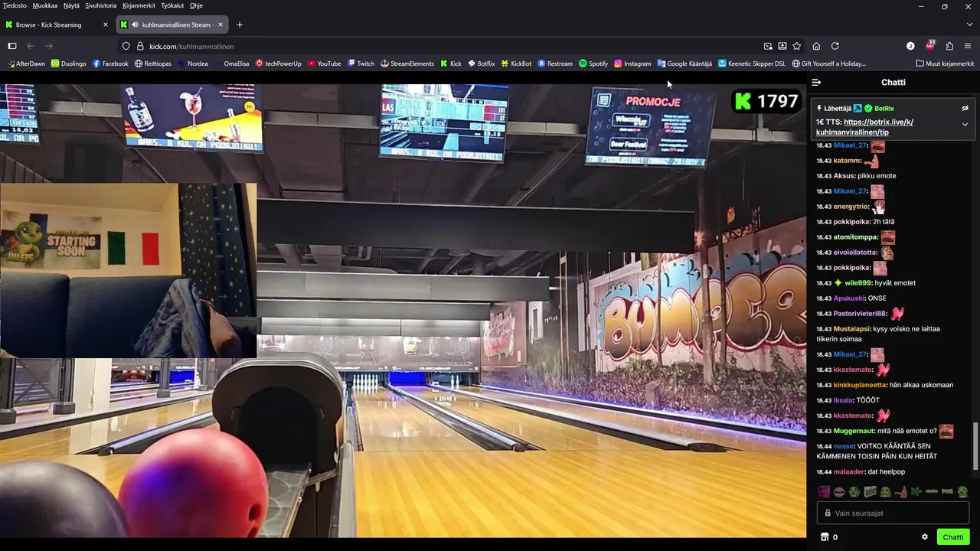980x551 pixels.
Task: Click username nosse in chat
Action: [x=843, y=446]
